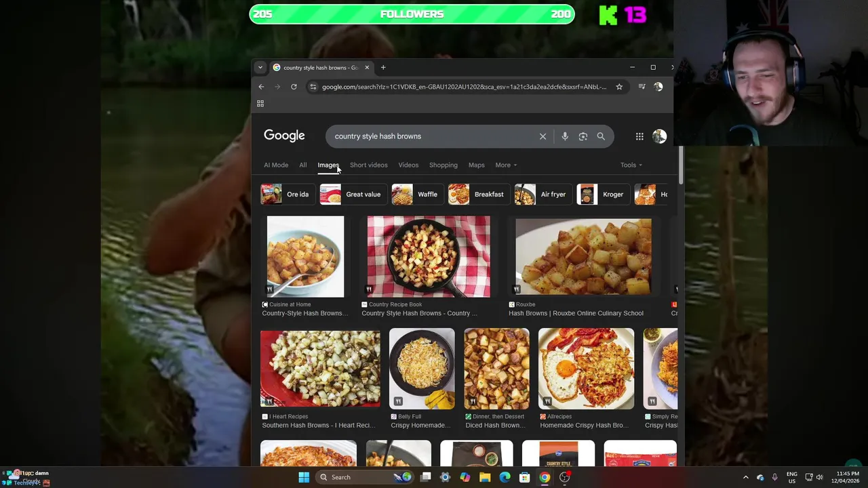Screen dimensions: 868x488
Task: Open Microsoft Edge in the taskbar
Action: coord(505,477)
